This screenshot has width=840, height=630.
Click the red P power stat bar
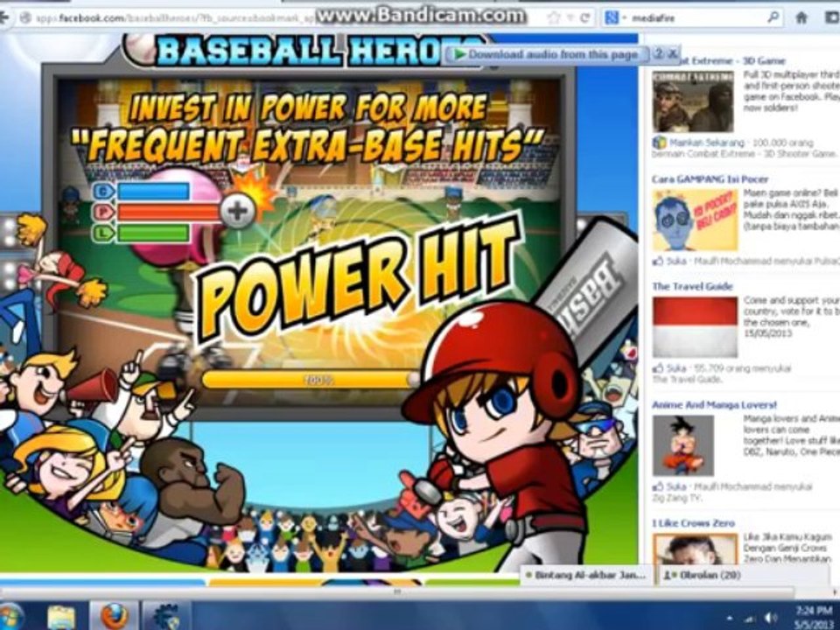click(169, 212)
